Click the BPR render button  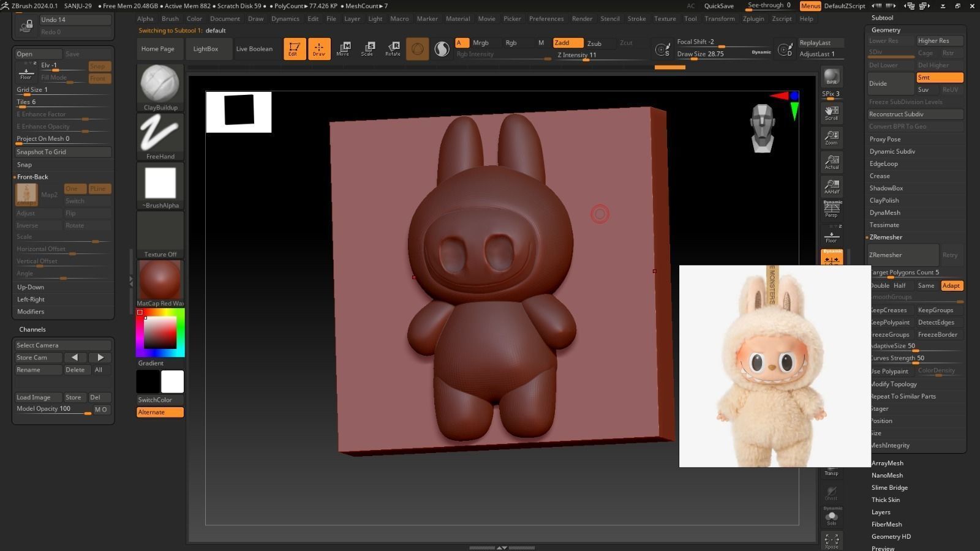[831, 77]
